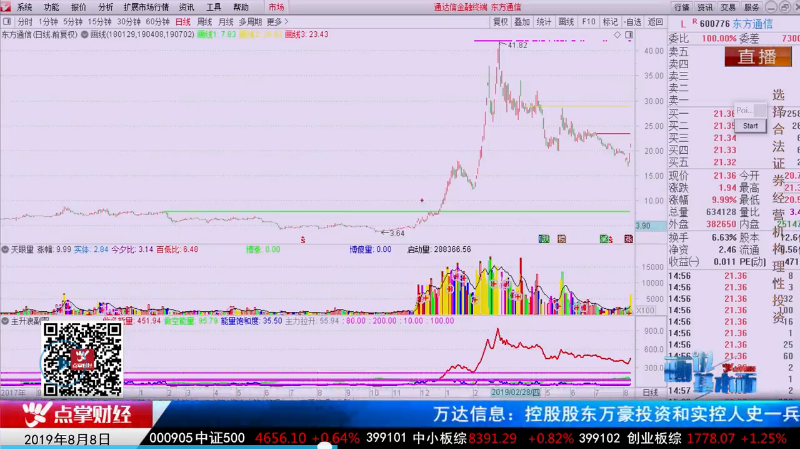Open the 报价 menu
800x449 pixels.
click(79, 7)
